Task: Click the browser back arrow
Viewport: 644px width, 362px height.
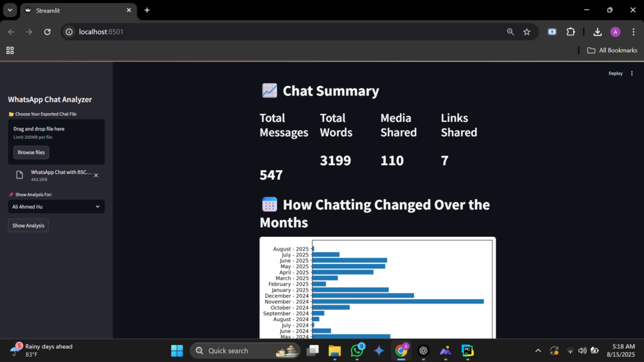Action: point(11,31)
